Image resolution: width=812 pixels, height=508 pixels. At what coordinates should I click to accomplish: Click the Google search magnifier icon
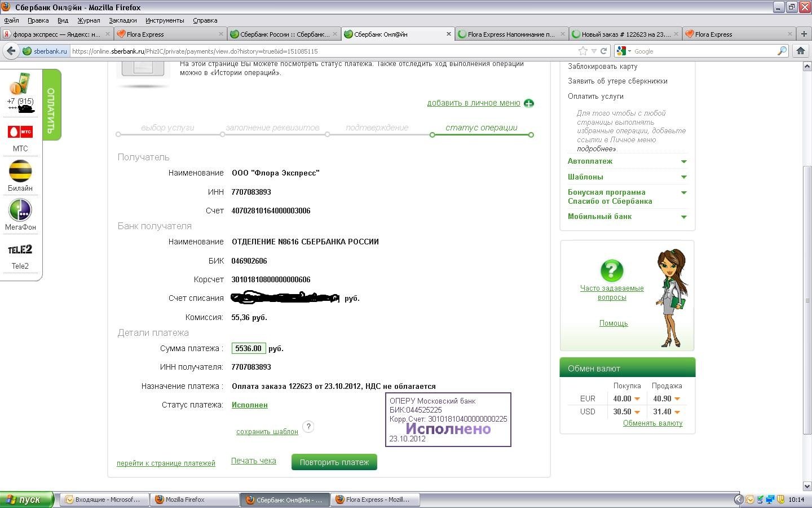coord(782,51)
